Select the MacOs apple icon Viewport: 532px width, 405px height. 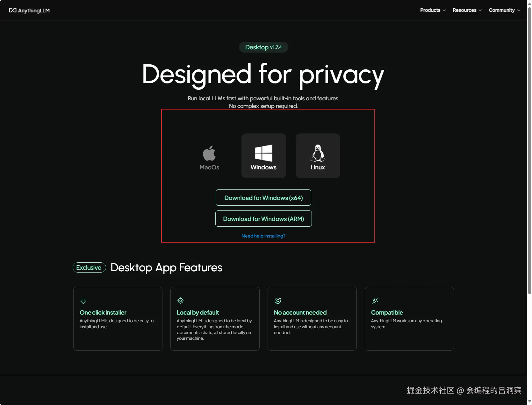209,153
